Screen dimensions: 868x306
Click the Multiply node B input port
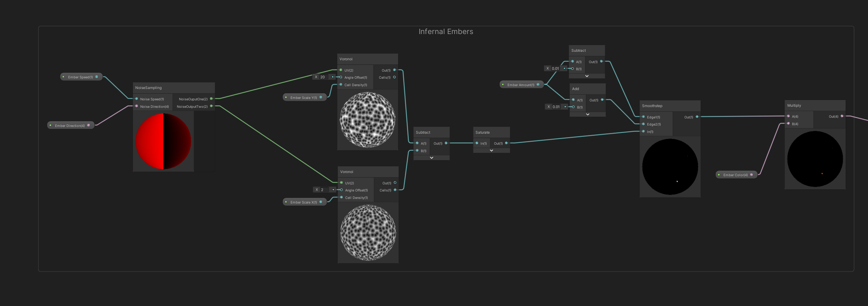click(x=788, y=124)
